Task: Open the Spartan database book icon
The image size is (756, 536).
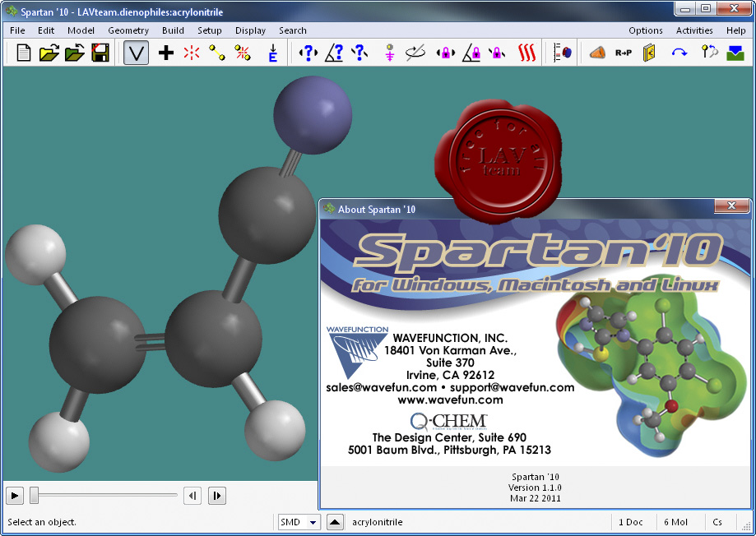Action: point(649,53)
